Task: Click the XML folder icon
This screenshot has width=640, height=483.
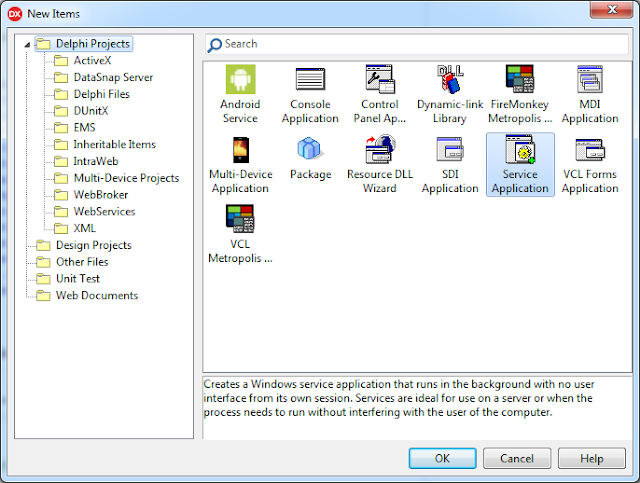Action: (61, 228)
